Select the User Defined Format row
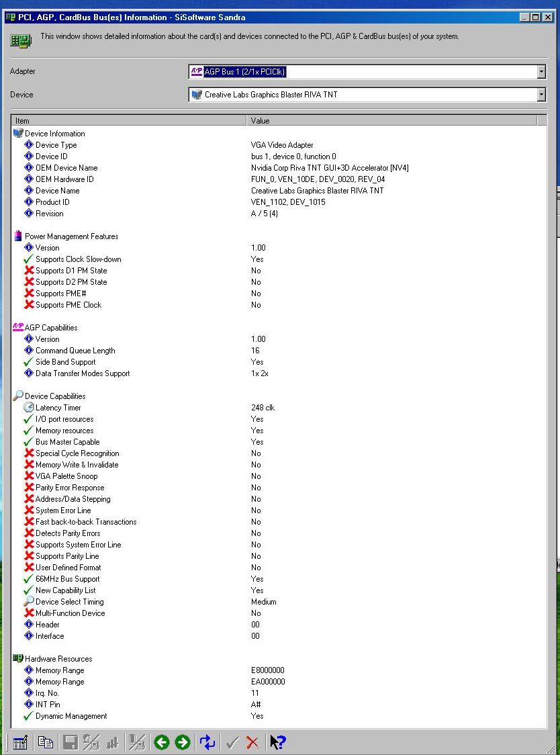Screen dimensions: 560x755 (x=279, y=567)
